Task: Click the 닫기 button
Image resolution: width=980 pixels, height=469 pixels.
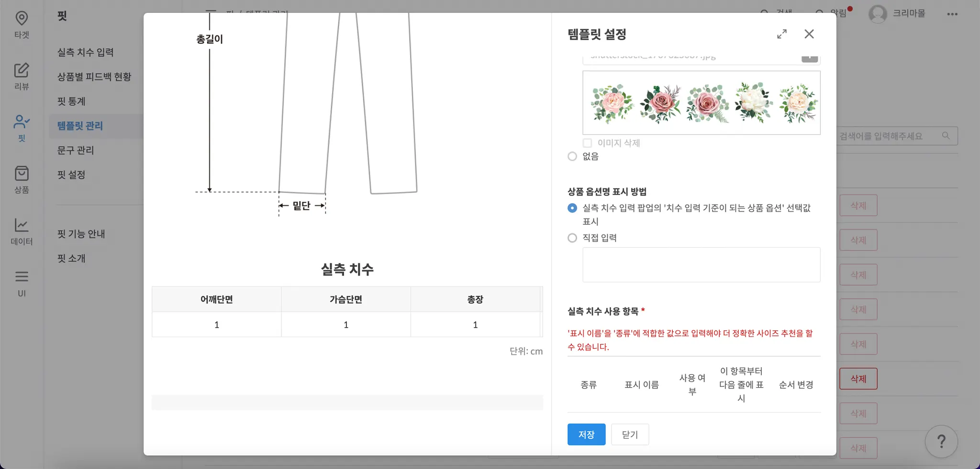Action: click(630, 434)
